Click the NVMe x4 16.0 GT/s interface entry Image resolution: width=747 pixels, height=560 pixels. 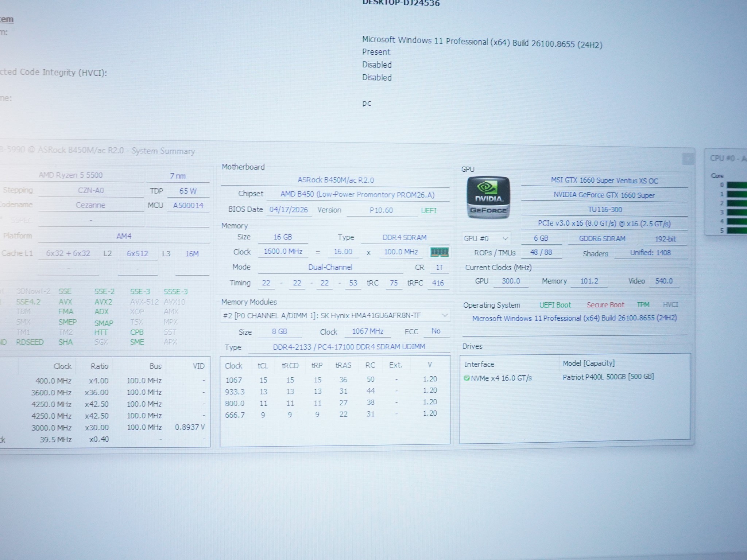pyautogui.click(x=501, y=378)
